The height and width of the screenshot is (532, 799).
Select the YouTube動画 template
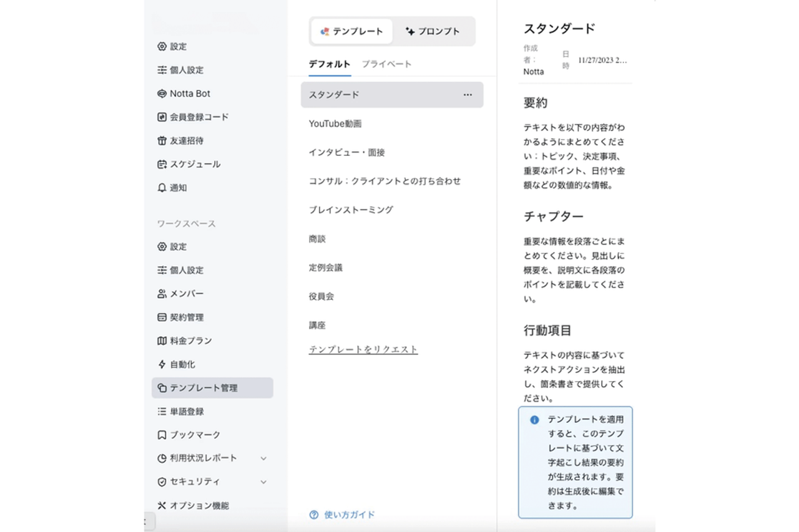tap(335, 124)
